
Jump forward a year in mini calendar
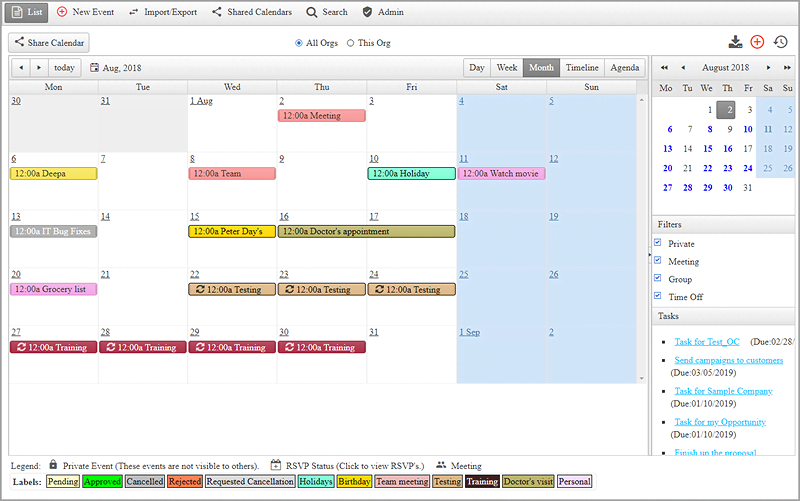786,67
